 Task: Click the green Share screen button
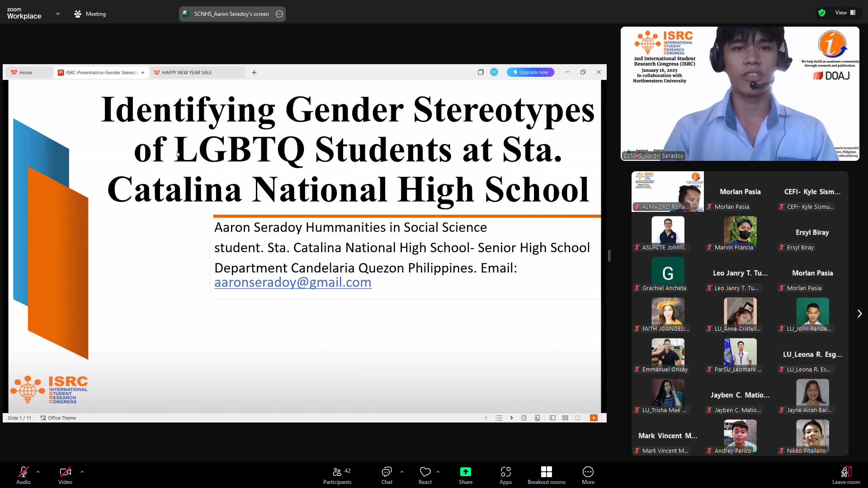pos(465,475)
